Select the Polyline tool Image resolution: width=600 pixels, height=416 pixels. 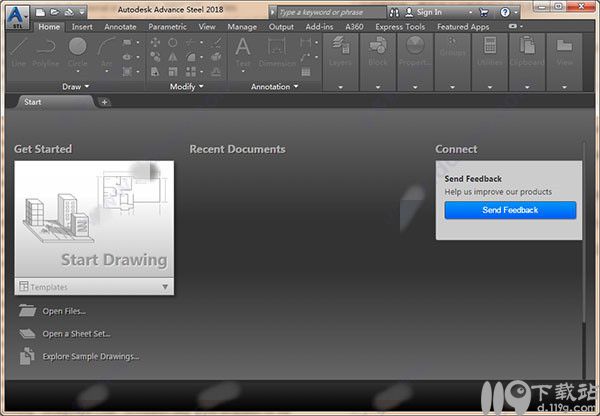pyautogui.click(x=46, y=52)
